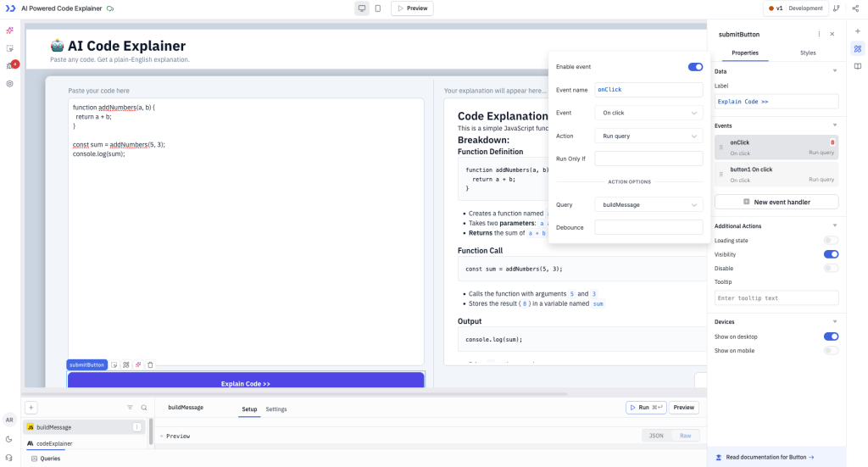Toggle Show on mobile switch
This screenshot has width=868, height=467.
click(831, 351)
